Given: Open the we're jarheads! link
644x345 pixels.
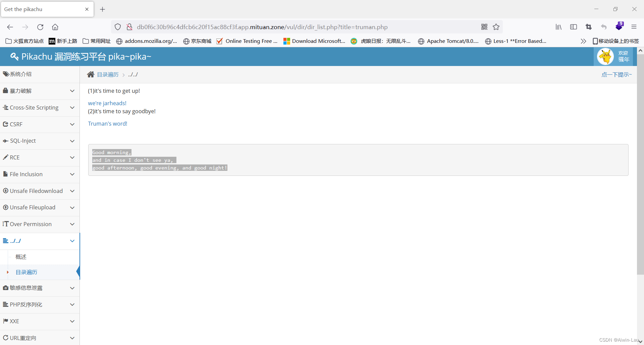Looking at the screenshot, I should pyautogui.click(x=107, y=103).
